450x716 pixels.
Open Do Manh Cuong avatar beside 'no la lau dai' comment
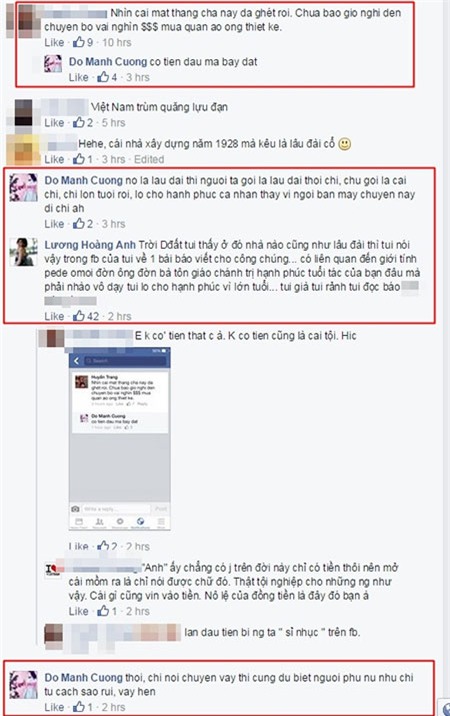click(24, 187)
